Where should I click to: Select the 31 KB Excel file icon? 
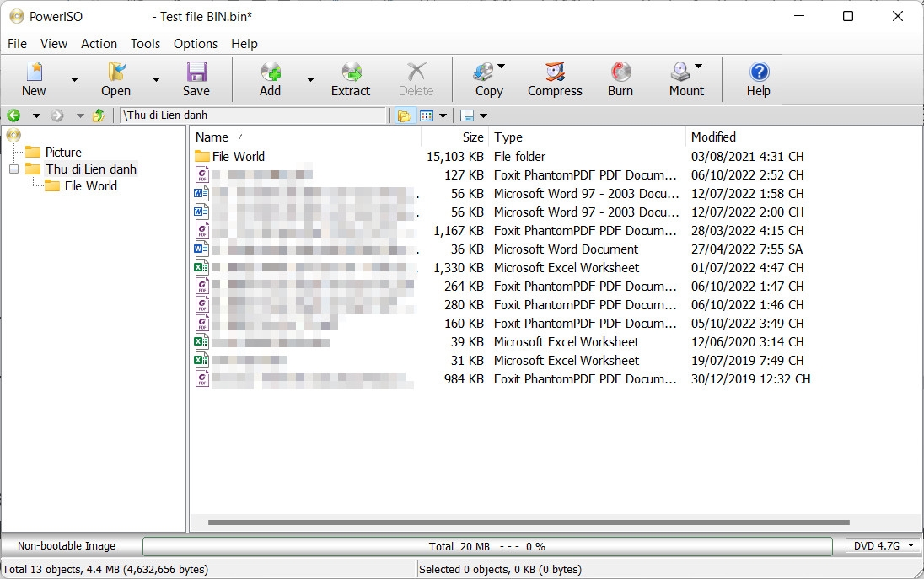[x=202, y=361]
